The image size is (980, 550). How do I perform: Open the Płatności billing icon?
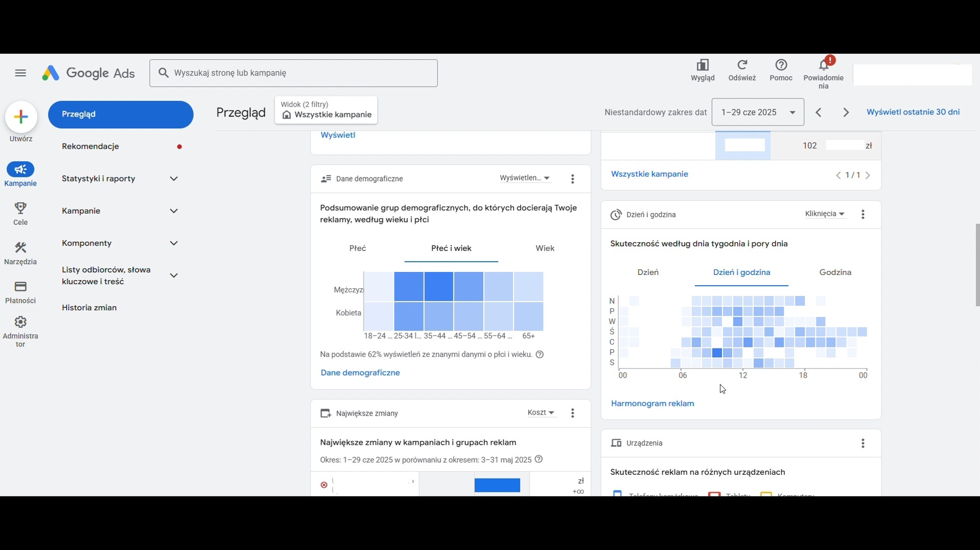[20, 287]
